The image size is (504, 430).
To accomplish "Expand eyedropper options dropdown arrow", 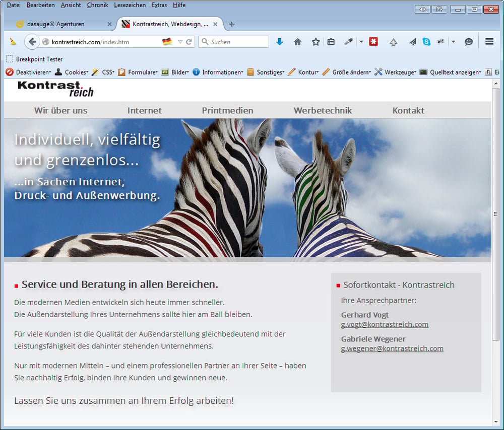I will pos(361,42).
